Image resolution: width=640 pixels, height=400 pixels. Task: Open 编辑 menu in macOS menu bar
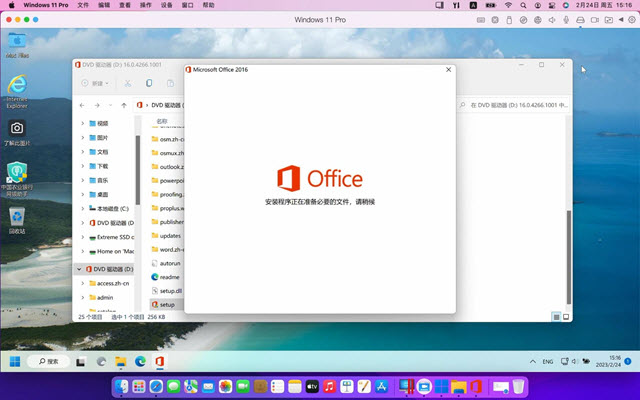(104, 5)
